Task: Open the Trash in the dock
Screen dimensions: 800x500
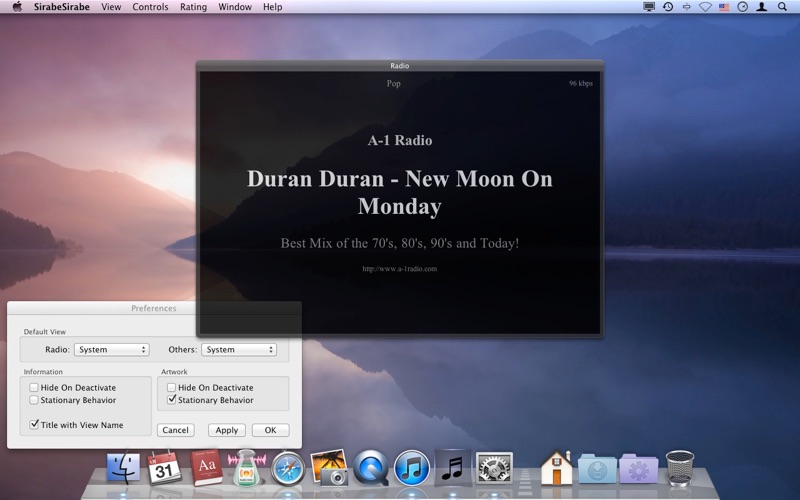Action: [680, 467]
